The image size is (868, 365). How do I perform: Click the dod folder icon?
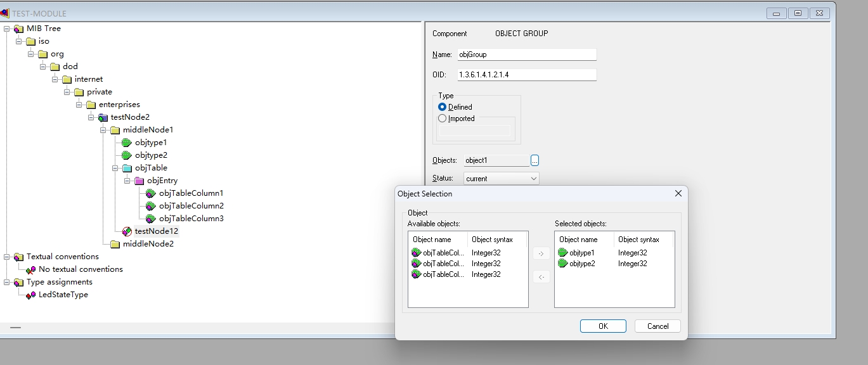pos(55,67)
